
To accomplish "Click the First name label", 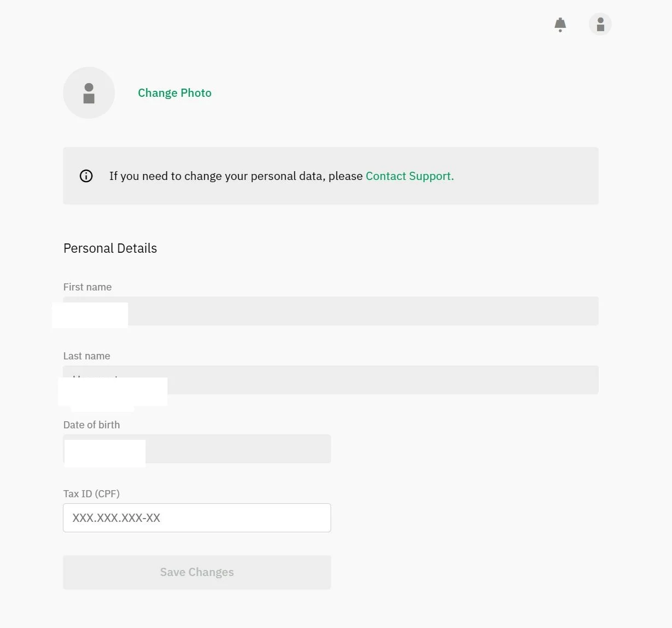I will (88, 287).
